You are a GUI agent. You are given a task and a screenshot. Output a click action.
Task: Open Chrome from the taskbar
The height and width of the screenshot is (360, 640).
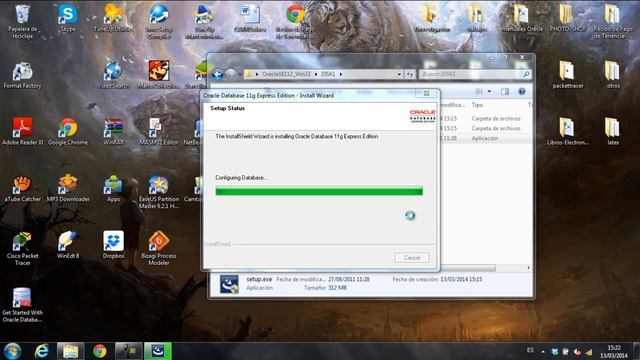[100, 351]
